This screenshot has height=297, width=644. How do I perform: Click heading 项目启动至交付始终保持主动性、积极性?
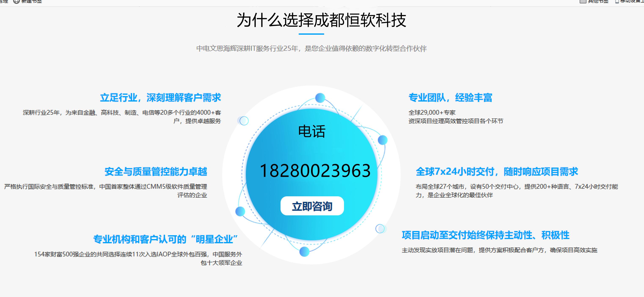(486, 235)
